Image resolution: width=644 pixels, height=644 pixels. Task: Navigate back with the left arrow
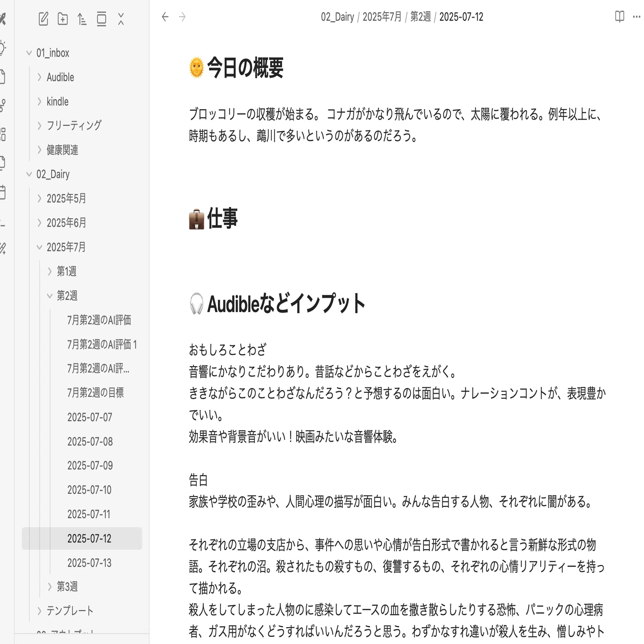165,17
